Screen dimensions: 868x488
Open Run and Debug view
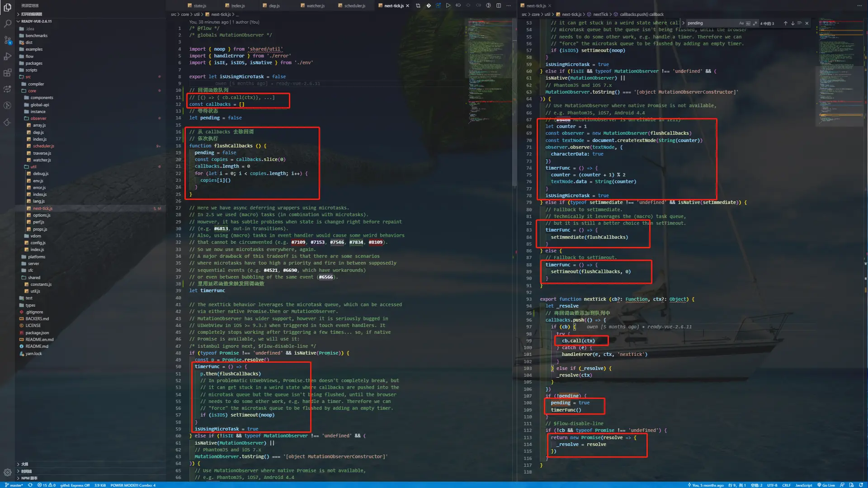[x=7, y=57]
